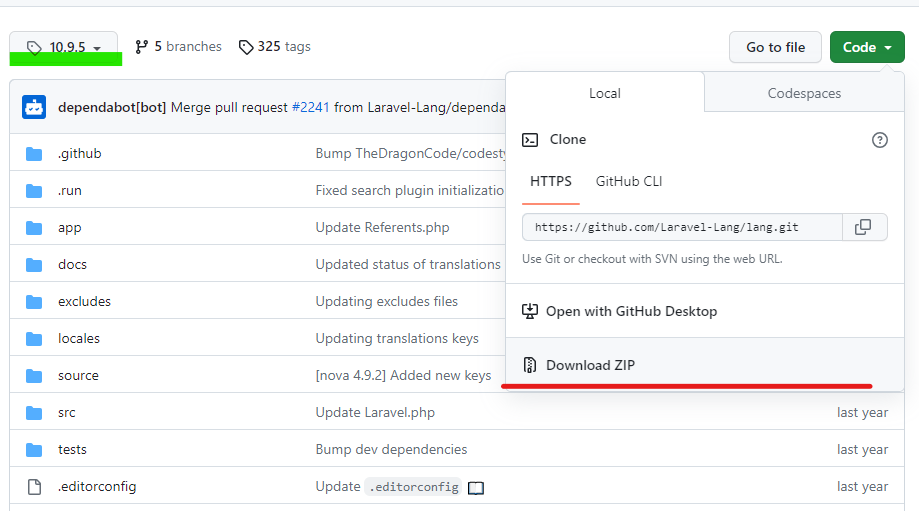Open the .editorconfig file
Image resolution: width=919 pixels, height=511 pixels.
[x=97, y=486]
